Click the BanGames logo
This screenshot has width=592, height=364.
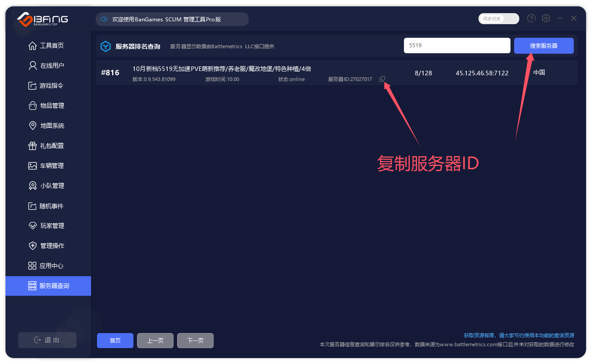pyautogui.click(x=42, y=20)
